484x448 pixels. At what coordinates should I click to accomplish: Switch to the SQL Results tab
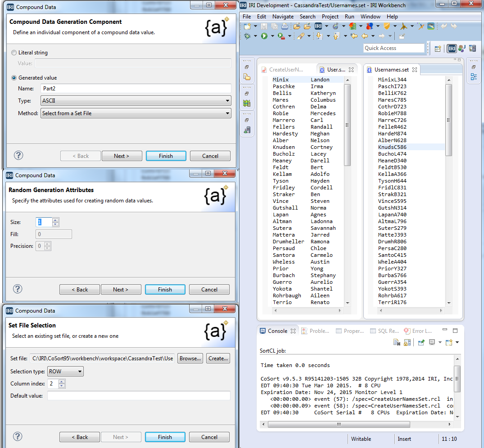point(384,331)
